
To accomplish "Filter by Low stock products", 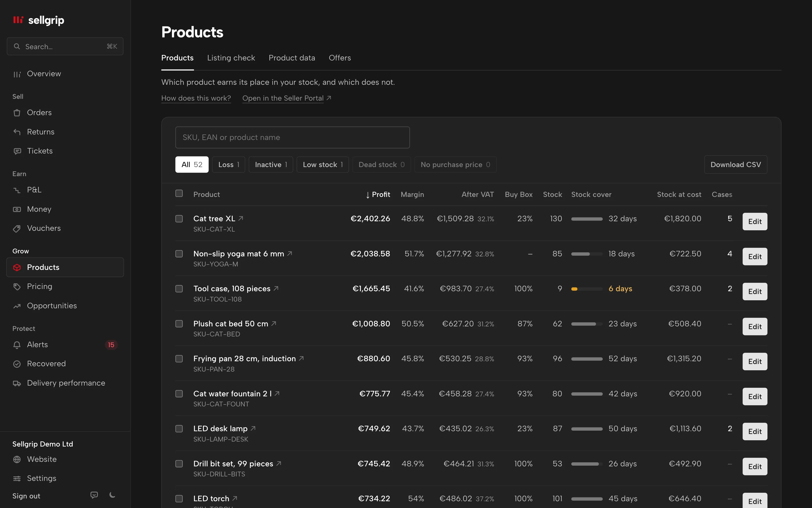I will [x=323, y=165].
